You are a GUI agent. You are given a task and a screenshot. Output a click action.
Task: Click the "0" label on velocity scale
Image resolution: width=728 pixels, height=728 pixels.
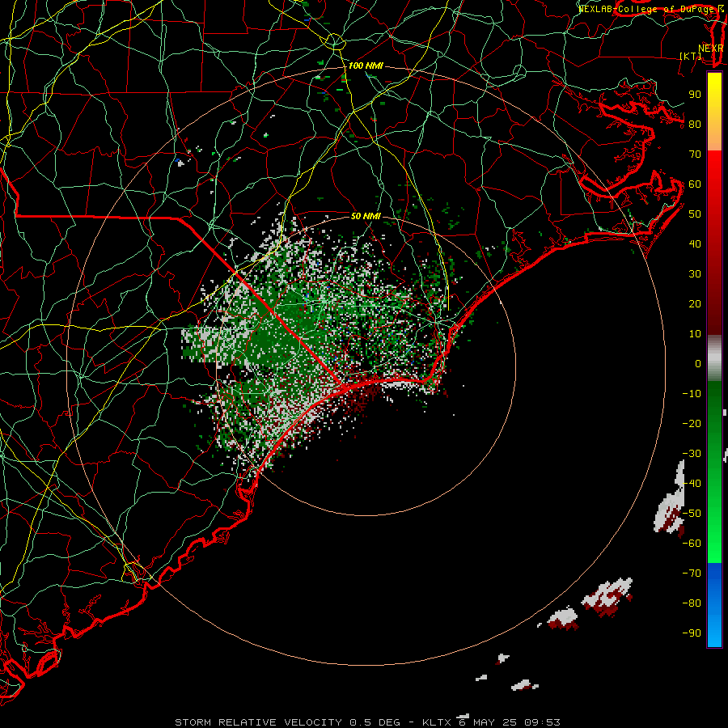point(698,364)
